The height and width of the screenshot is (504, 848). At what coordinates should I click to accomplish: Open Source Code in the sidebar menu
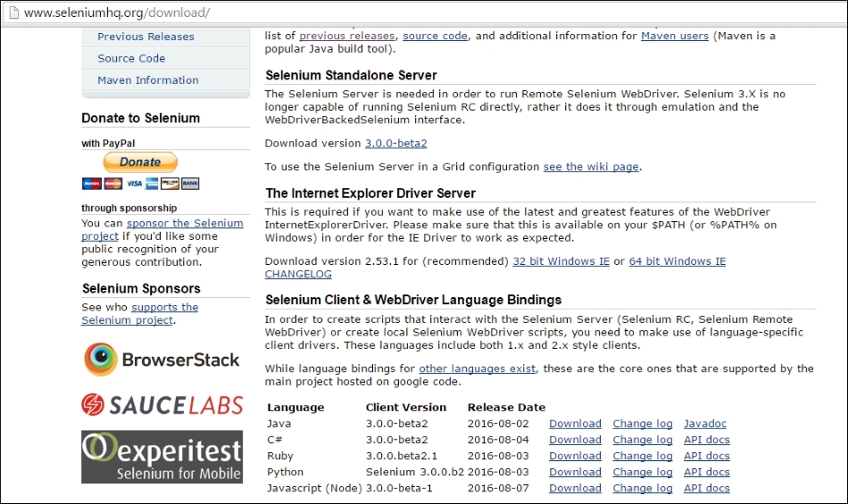point(131,58)
